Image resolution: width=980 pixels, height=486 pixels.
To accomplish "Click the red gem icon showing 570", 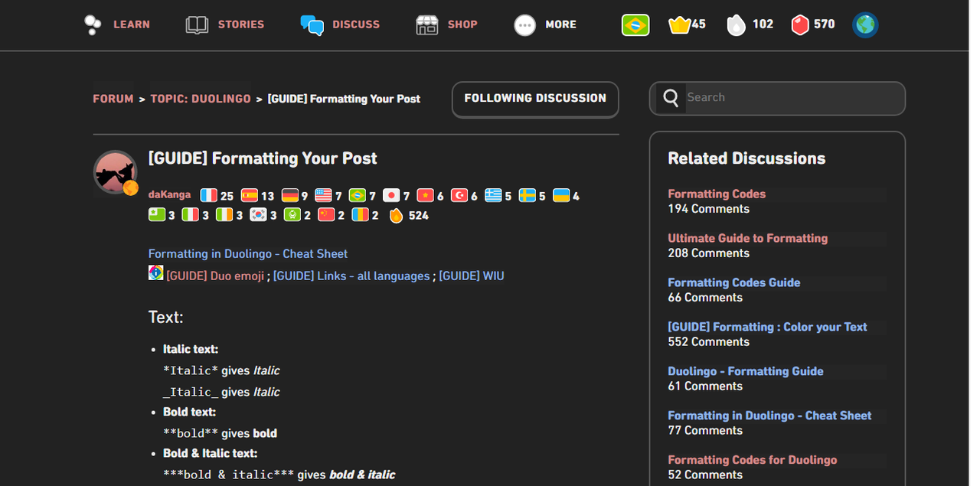I will click(800, 25).
